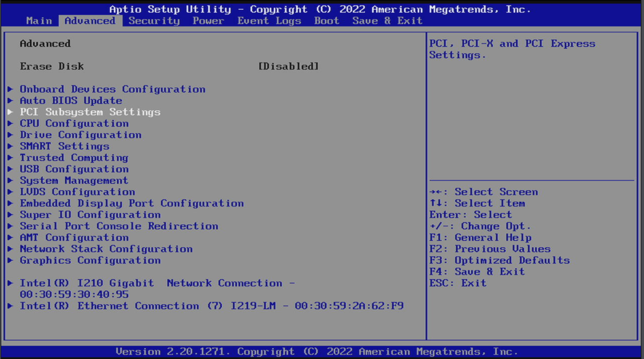
Task: Switch to the Boot tab
Action: [x=327, y=21]
